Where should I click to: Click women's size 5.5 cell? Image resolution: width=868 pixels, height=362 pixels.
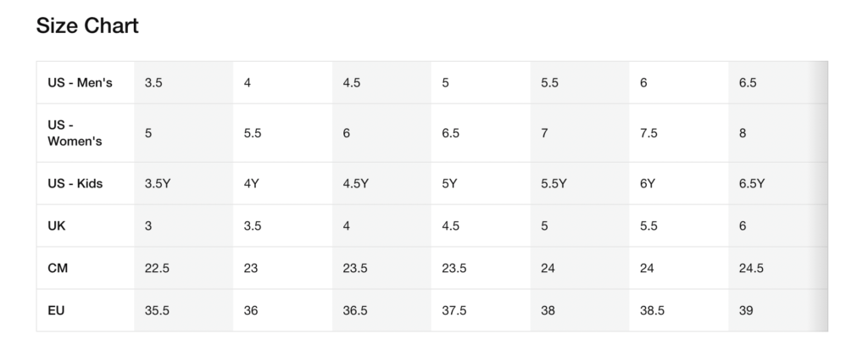pyautogui.click(x=253, y=133)
